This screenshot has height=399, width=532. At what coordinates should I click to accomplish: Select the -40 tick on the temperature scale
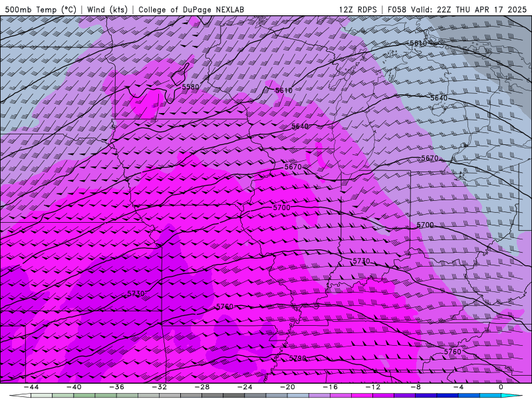tap(74, 387)
